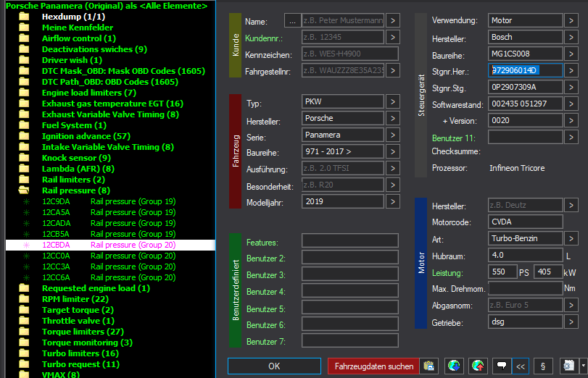Click the Motorcode field containing CVDA
The width and height of the screenshot is (588, 378).
click(x=525, y=222)
